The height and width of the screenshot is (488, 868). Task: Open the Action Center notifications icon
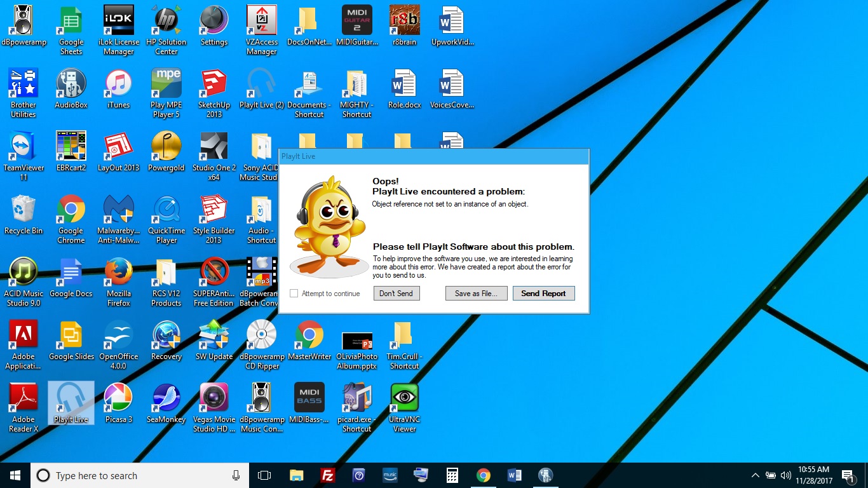click(847, 475)
